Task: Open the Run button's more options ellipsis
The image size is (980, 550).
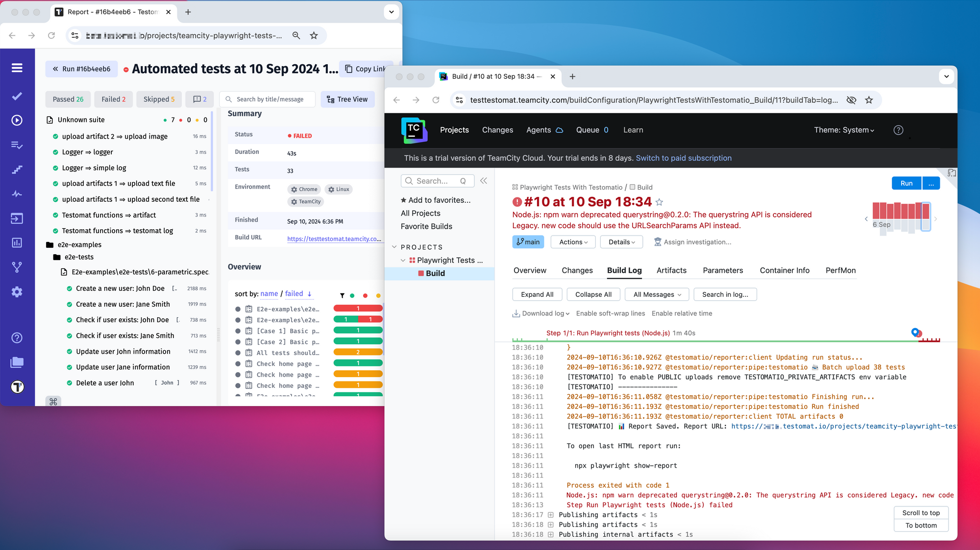Action: click(x=931, y=183)
